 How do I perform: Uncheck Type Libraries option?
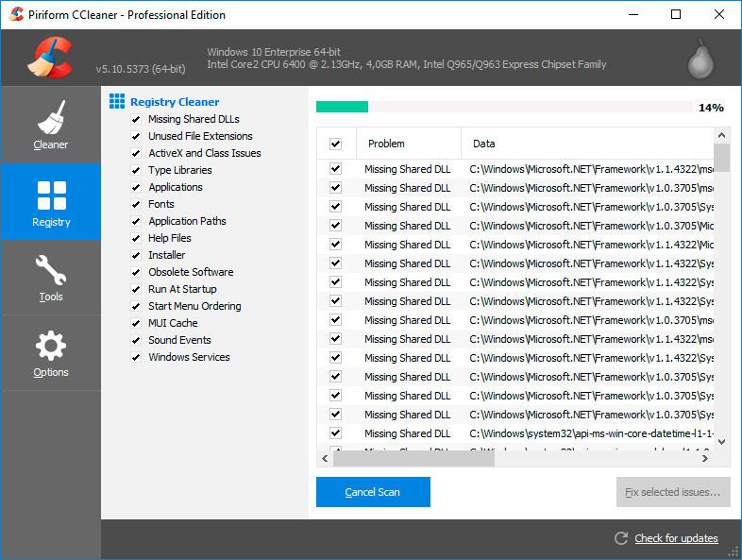click(136, 170)
